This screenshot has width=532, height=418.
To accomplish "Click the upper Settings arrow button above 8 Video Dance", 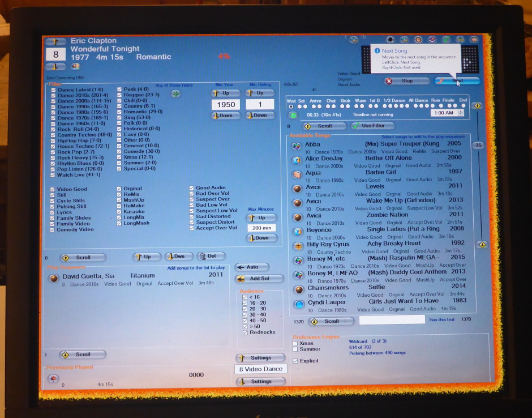I will tap(260, 358).
